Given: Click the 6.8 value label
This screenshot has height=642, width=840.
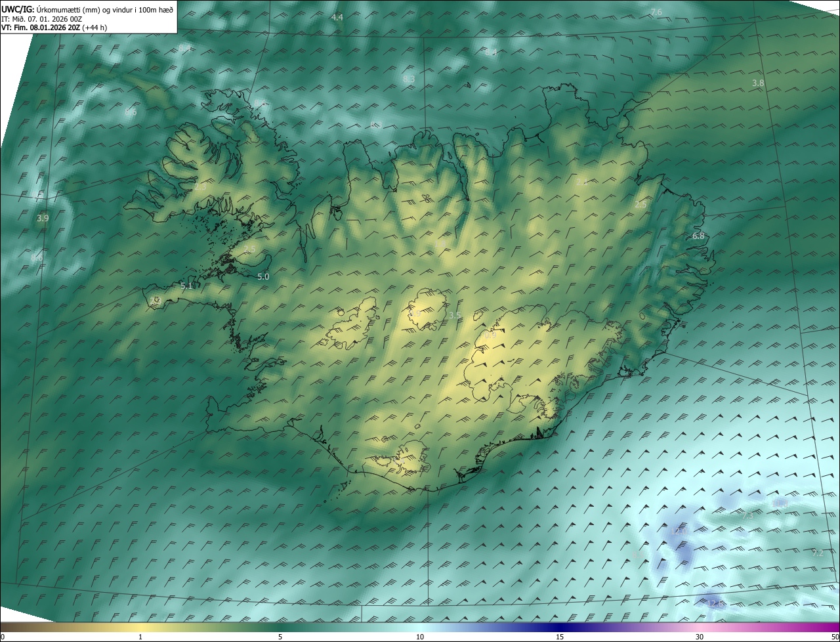Looking at the screenshot, I should [698, 236].
